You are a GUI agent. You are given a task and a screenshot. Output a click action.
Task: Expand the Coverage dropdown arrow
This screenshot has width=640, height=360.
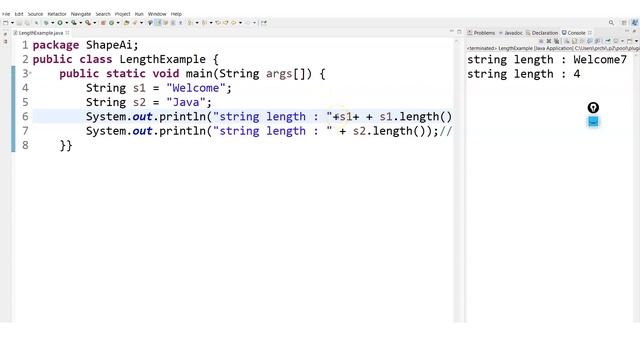81,23
